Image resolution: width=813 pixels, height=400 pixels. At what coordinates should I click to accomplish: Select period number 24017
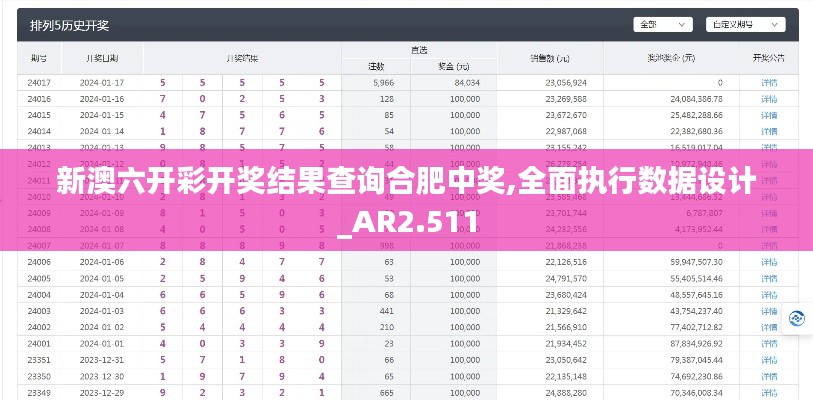click(39, 82)
